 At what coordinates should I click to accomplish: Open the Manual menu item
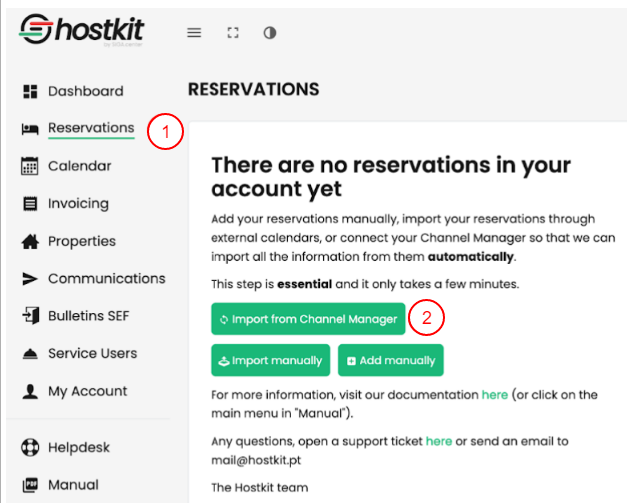[73, 485]
